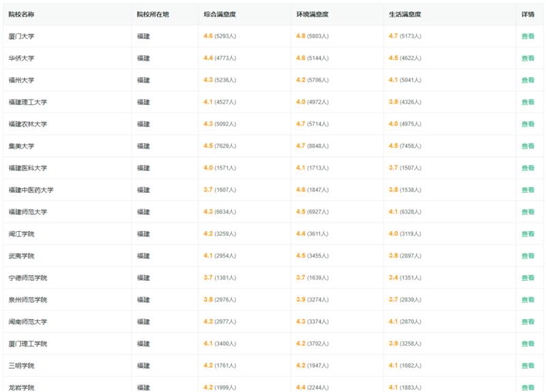Open 查看 for 闽南师范大学
Image resolution: width=546 pixels, height=392 pixels.
(x=528, y=322)
